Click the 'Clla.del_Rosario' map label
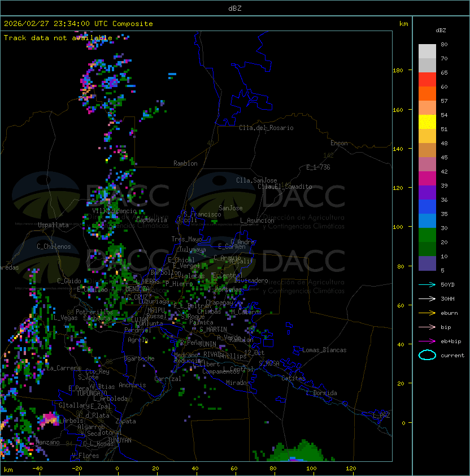 [x=266, y=128]
